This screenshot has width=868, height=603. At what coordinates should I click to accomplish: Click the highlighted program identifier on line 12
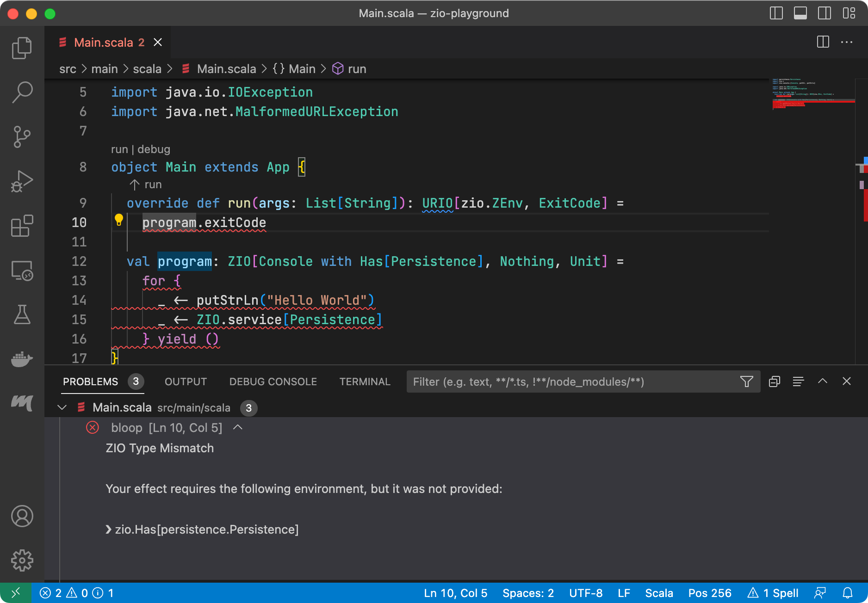[x=185, y=261]
